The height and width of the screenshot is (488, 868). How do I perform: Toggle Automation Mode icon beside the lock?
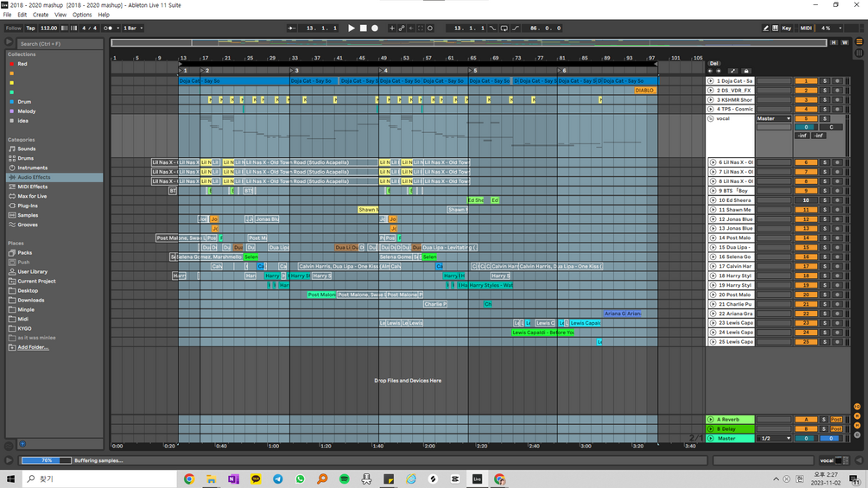pos(733,71)
